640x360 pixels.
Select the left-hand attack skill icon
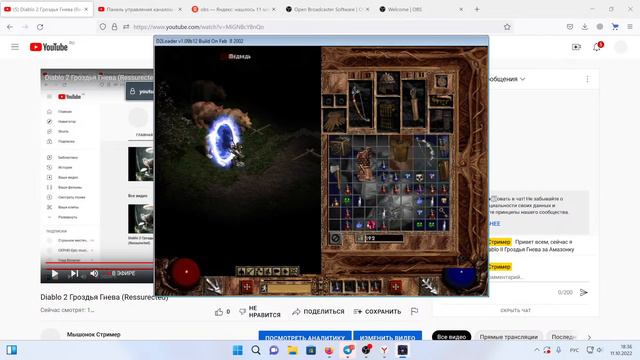click(213, 286)
